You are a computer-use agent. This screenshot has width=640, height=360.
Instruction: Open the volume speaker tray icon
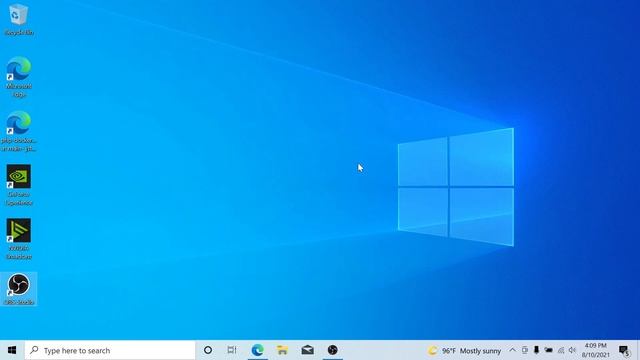(572, 350)
